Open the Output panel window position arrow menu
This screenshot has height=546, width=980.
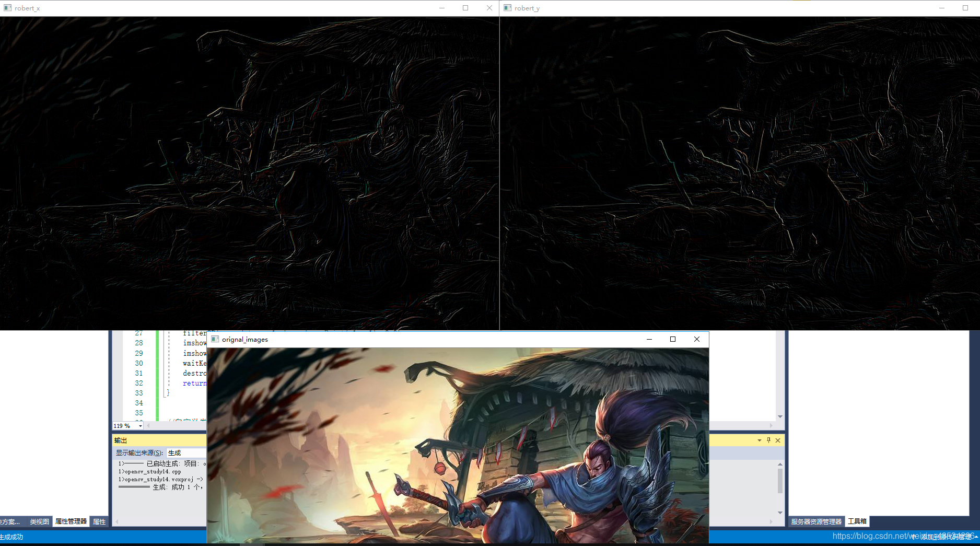[x=760, y=440]
